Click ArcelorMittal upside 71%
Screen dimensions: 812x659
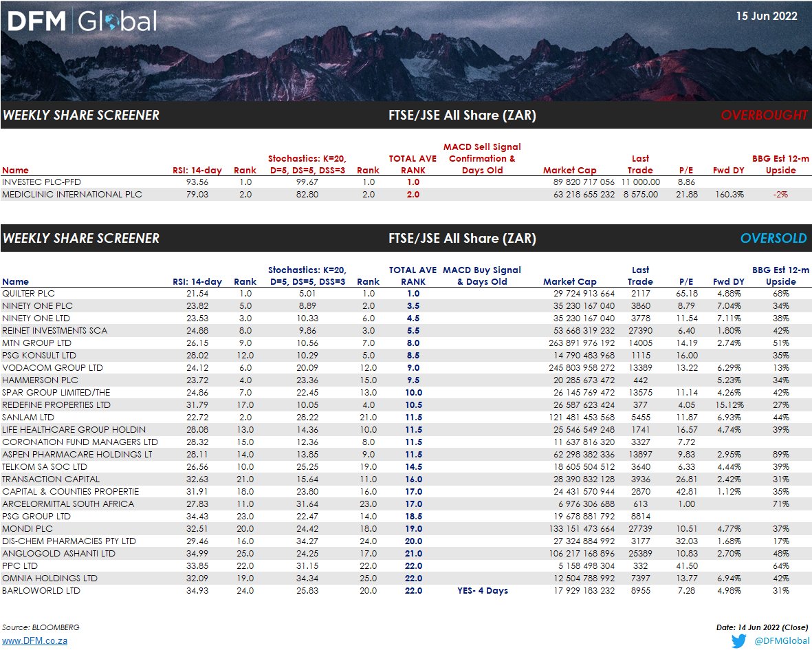click(781, 504)
